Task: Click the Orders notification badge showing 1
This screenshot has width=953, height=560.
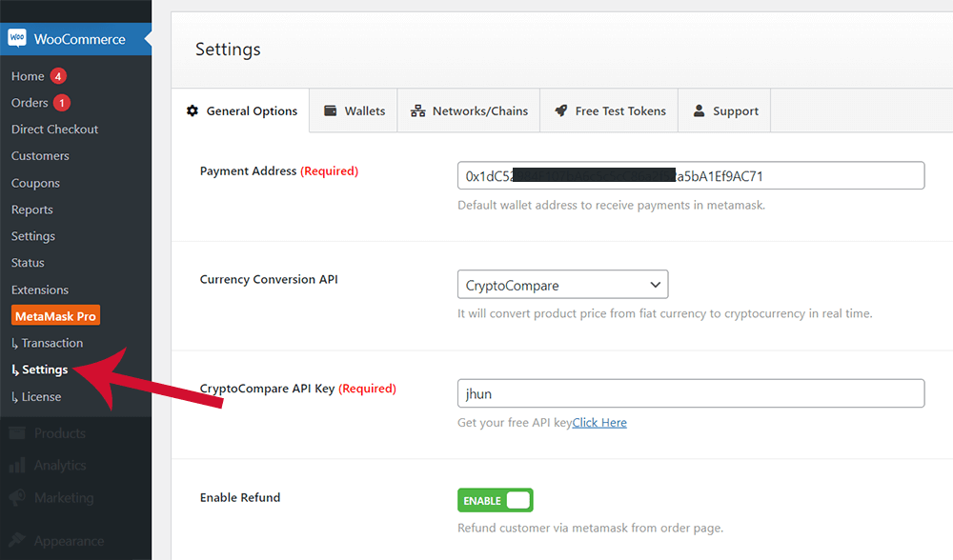Action: [x=61, y=103]
